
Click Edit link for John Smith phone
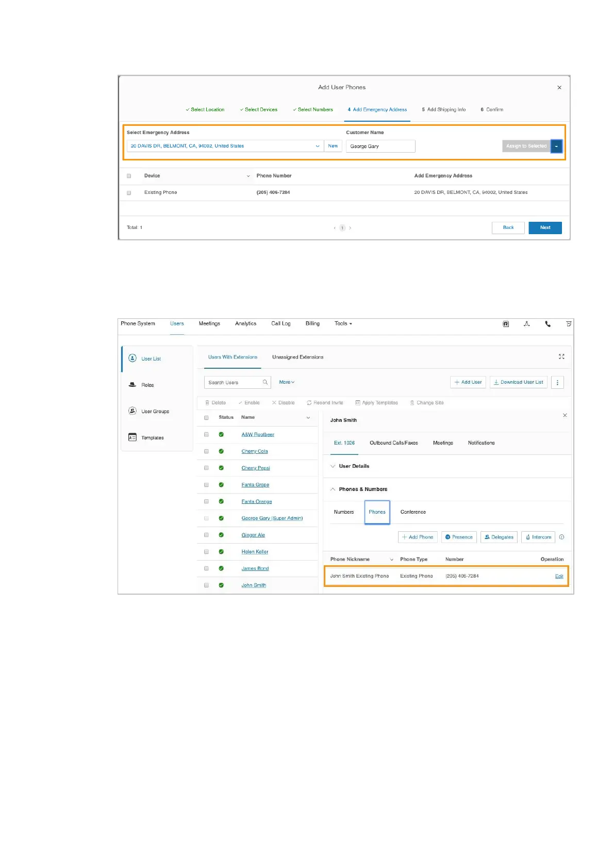(x=559, y=576)
